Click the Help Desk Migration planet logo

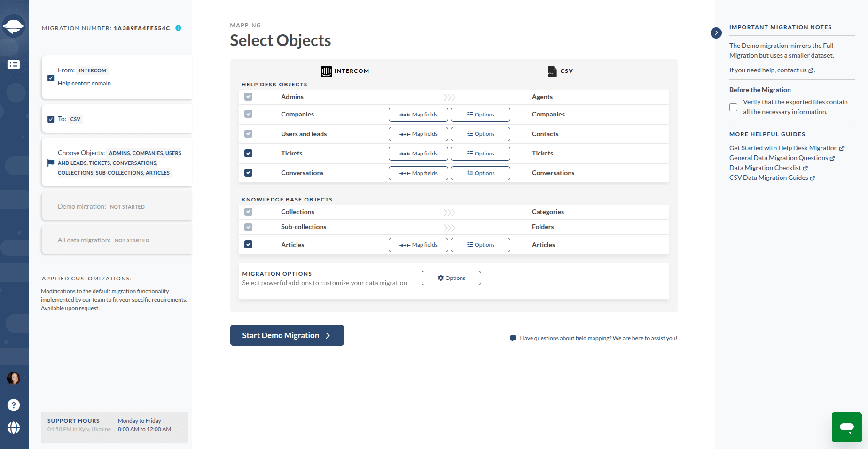click(x=14, y=26)
